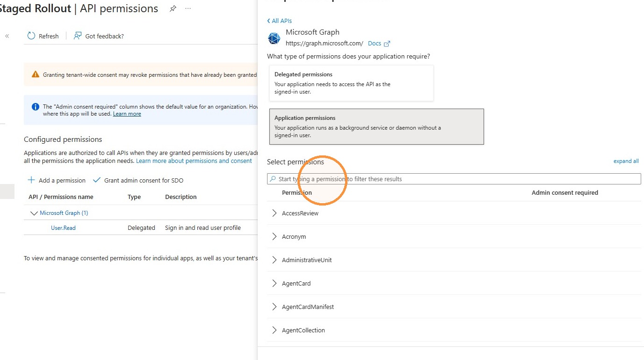Image resolution: width=644 pixels, height=360 pixels.
Task: Click the Admin consent required column header
Action: [565, 192]
